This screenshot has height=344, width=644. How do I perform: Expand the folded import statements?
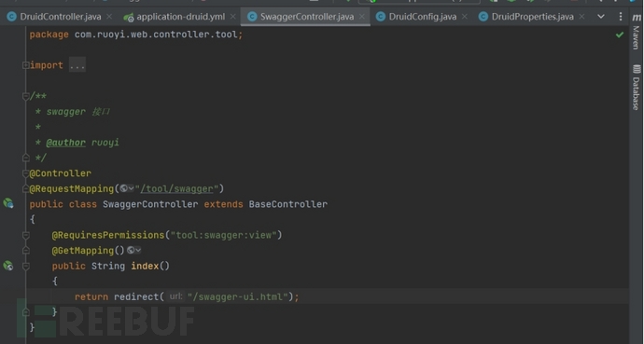(77, 65)
